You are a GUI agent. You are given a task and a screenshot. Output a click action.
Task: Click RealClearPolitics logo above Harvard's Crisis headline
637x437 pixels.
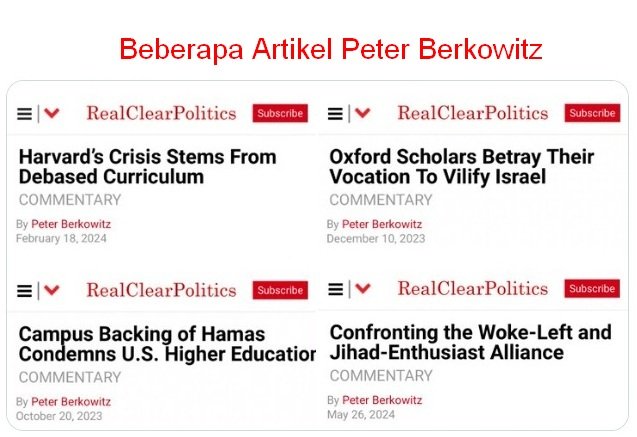161,114
